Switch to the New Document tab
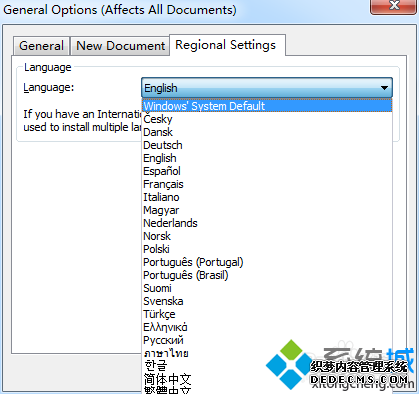This screenshot has width=419, height=394. coord(120,46)
